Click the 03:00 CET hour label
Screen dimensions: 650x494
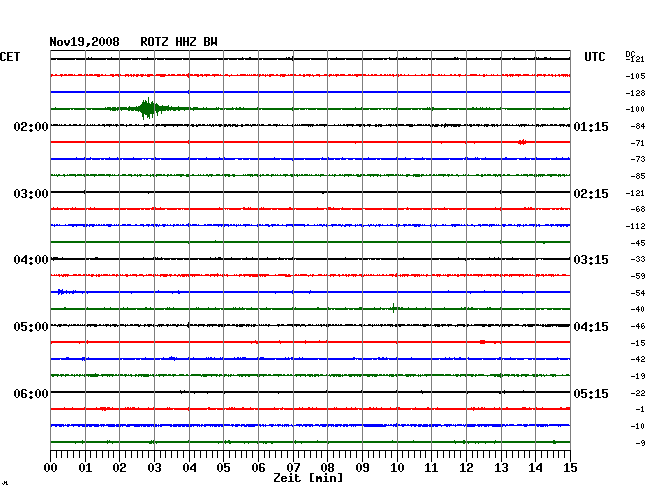click(x=31, y=194)
